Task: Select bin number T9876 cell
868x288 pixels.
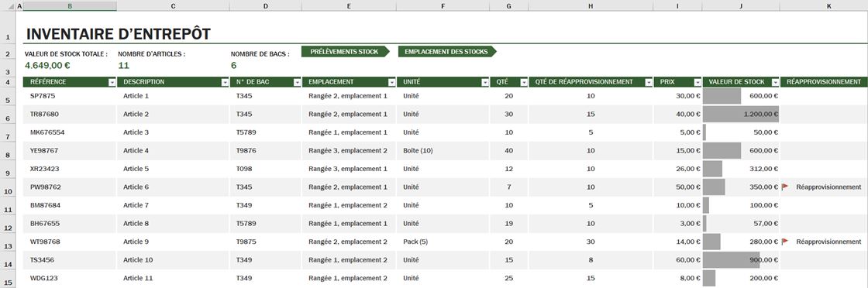Action: tap(266, 150)
